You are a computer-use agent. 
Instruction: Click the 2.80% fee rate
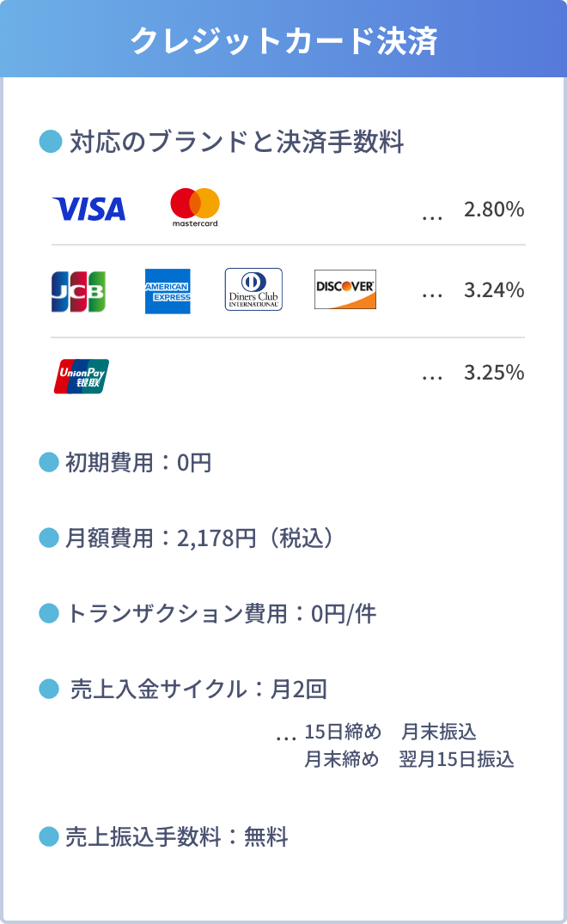pyautogui.click(x=493, y=210)
